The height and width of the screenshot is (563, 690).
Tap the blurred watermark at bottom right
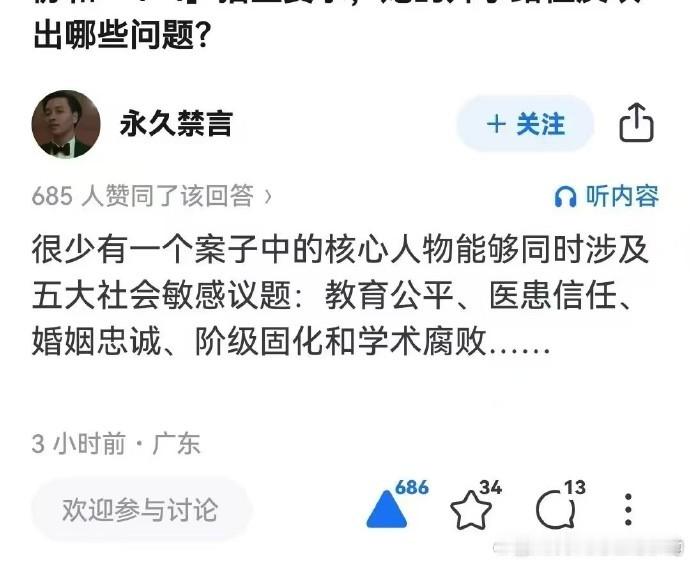pyautogui.click(x=589, y=547)
